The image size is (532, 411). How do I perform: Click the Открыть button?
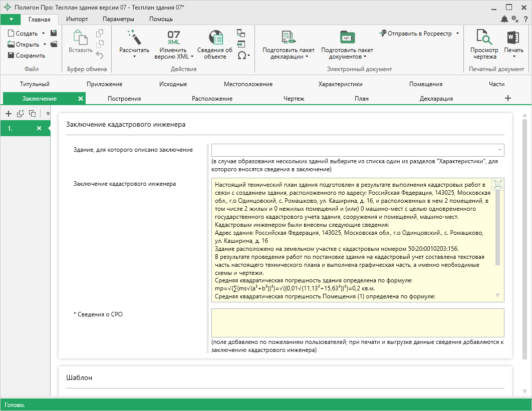point(27,45)
